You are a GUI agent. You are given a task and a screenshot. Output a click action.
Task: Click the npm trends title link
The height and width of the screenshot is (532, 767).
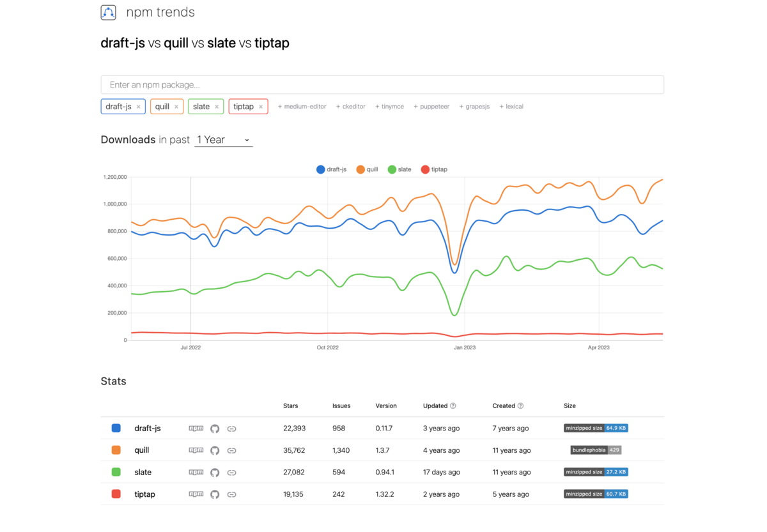[160, 12]
